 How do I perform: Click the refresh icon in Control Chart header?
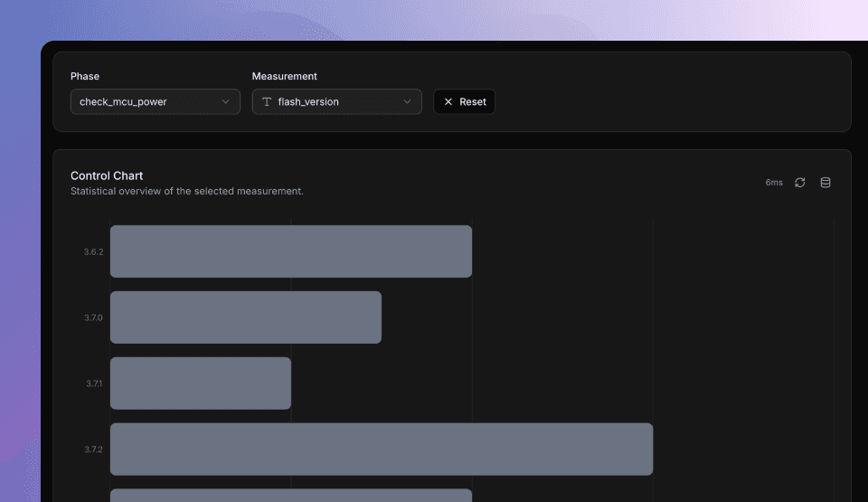click(x=800, y=183)
